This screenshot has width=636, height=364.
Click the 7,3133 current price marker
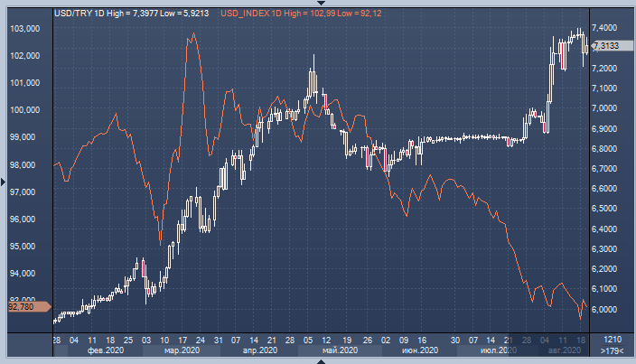[605, 46]
